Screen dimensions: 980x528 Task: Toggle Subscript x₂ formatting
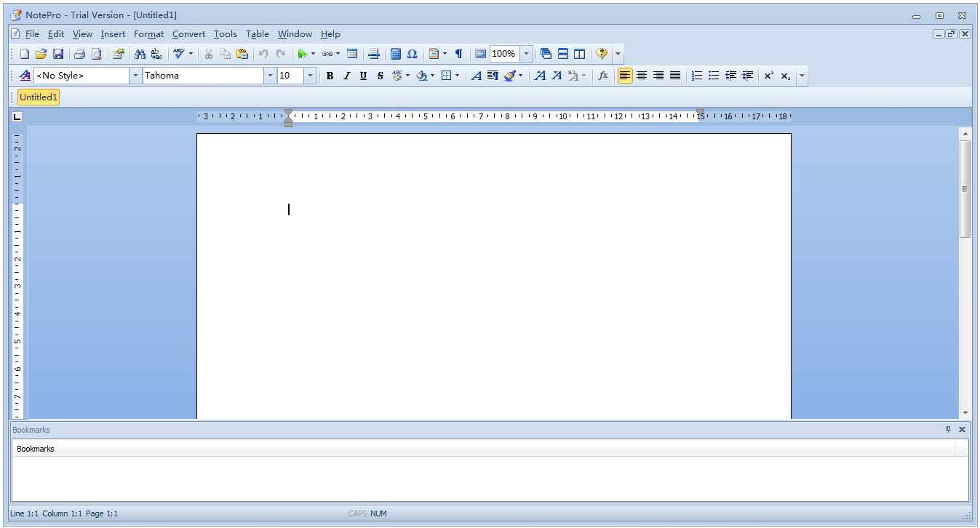pos(786,76)
